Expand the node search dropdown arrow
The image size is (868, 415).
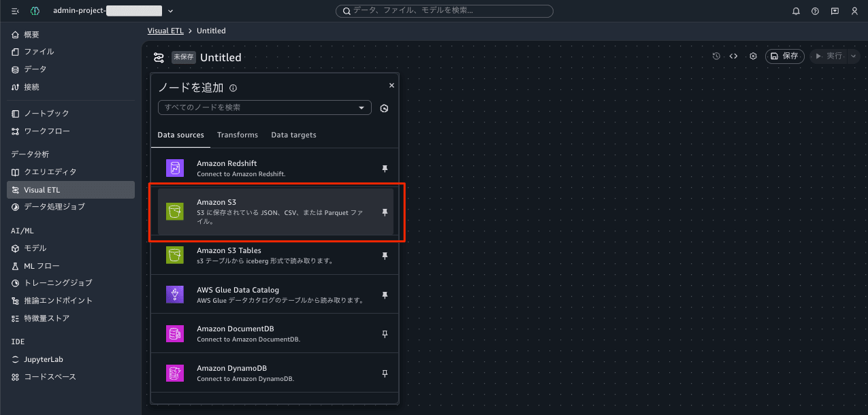pyautogui.click(x=361, y=107)
